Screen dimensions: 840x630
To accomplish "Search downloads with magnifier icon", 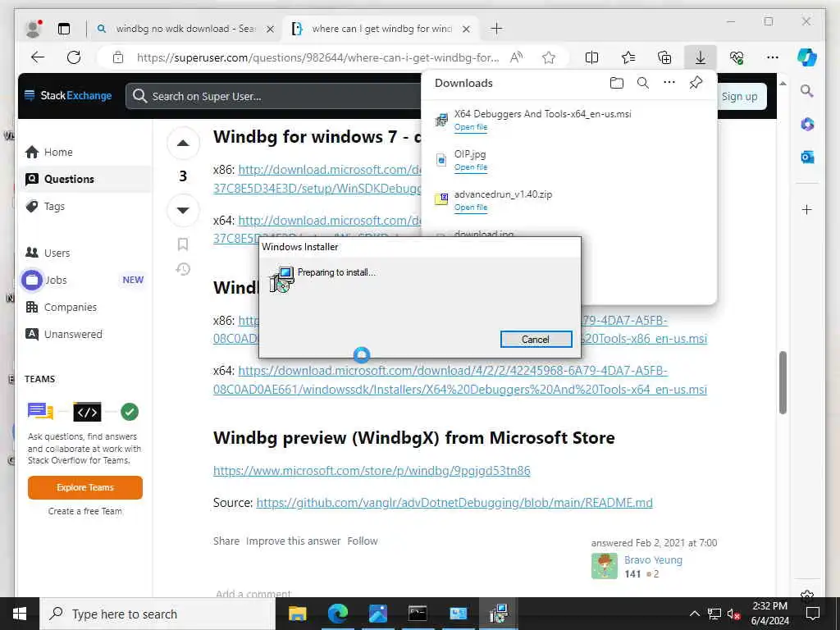I will pos(643,83).
